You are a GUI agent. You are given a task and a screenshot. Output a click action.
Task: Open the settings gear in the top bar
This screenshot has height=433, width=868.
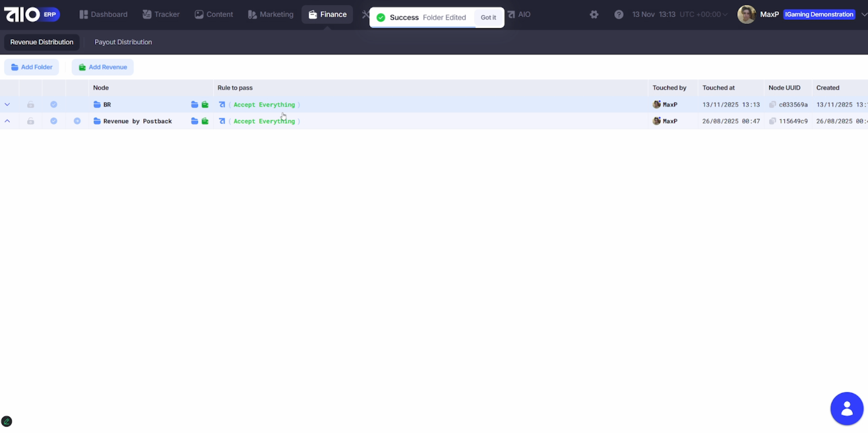(x=594, y=15)
